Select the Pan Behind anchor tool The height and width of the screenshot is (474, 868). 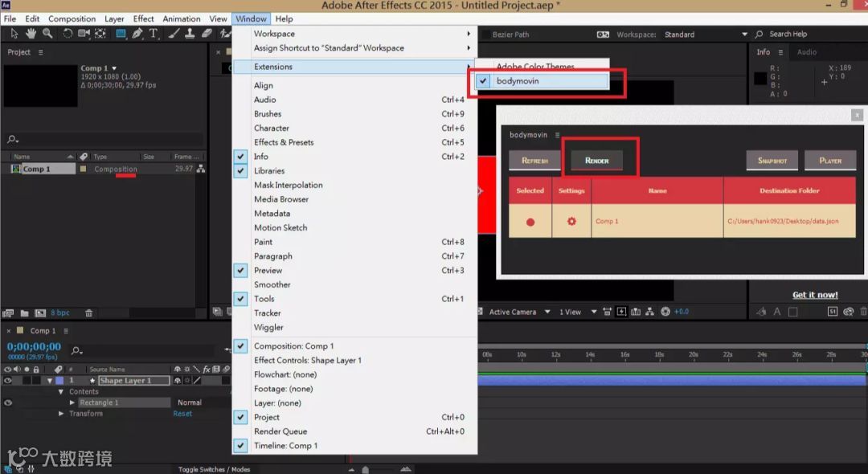coord(100,34)
